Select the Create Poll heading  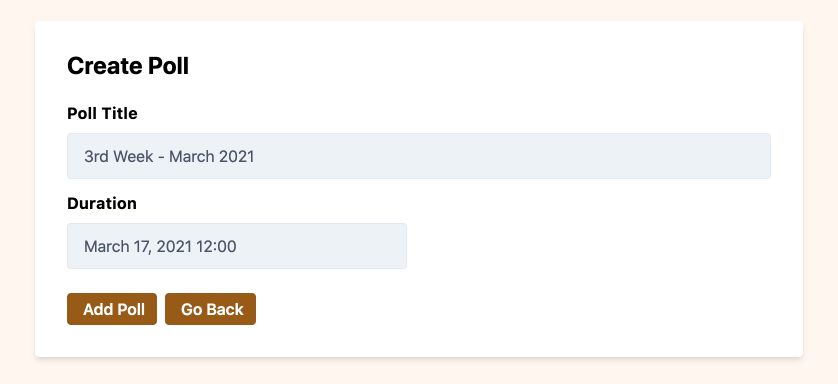coord(128,66)
